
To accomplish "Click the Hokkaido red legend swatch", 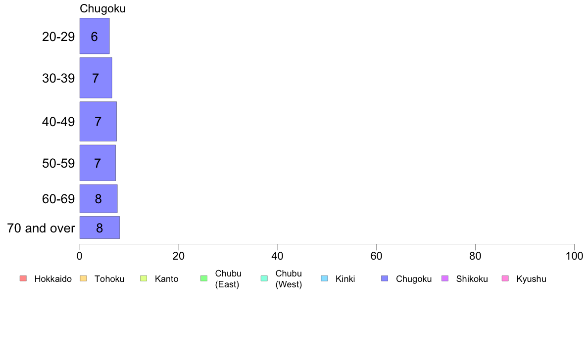I will pyautogui.click(x=23, y=278).
